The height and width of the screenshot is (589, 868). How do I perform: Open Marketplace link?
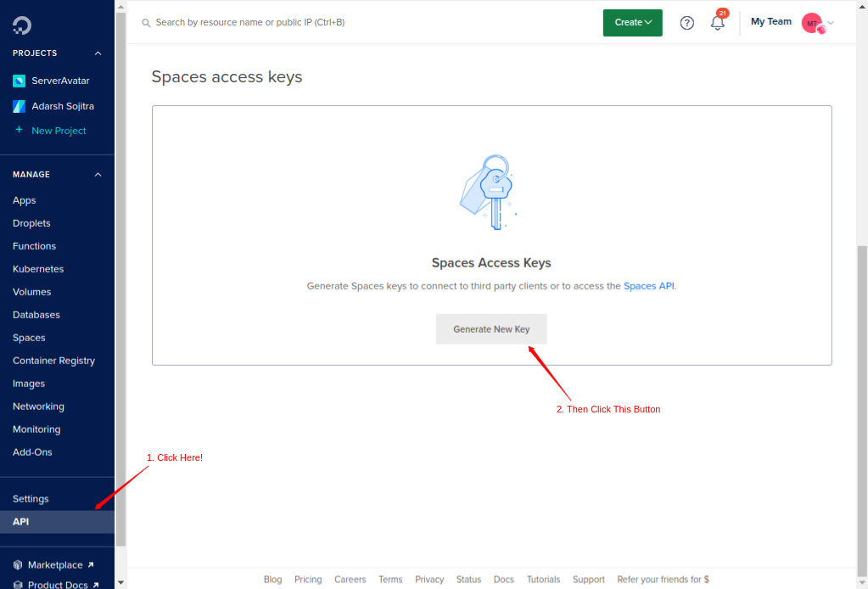(x=55, y=564)
